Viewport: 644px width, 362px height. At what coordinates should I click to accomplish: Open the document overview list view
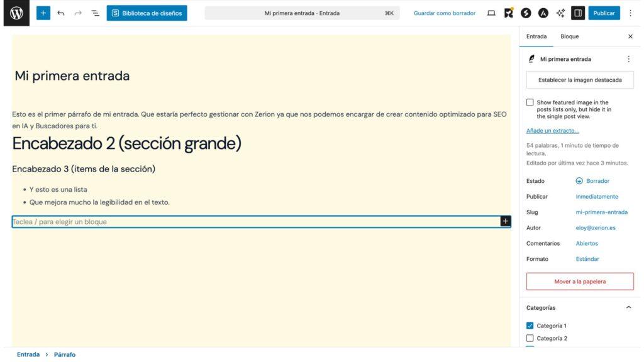point(95,13)
